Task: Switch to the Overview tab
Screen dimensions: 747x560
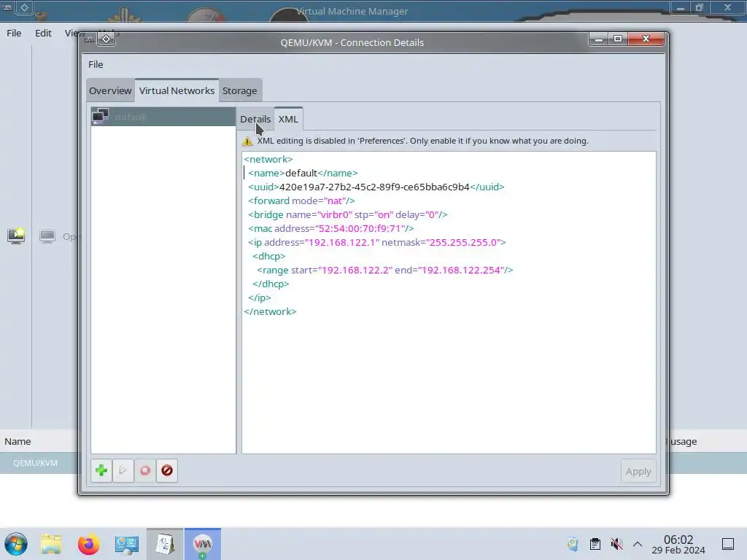Action: 110,90
